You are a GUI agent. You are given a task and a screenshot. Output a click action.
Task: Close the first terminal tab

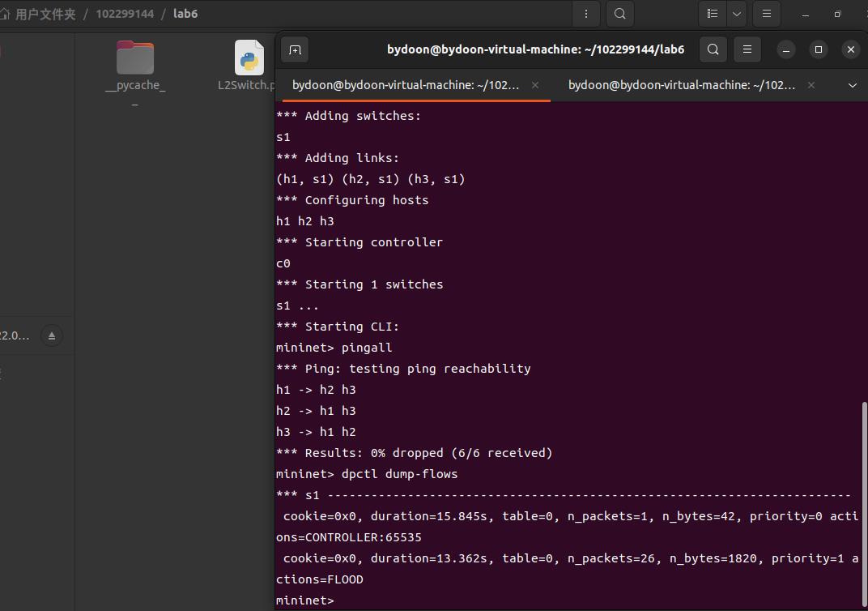pyautogui.click(x=534, y=85)
